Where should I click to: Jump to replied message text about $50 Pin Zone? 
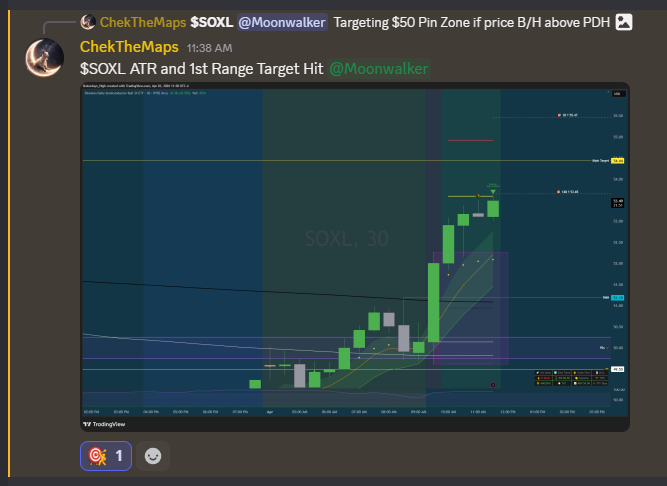(472, 22)
